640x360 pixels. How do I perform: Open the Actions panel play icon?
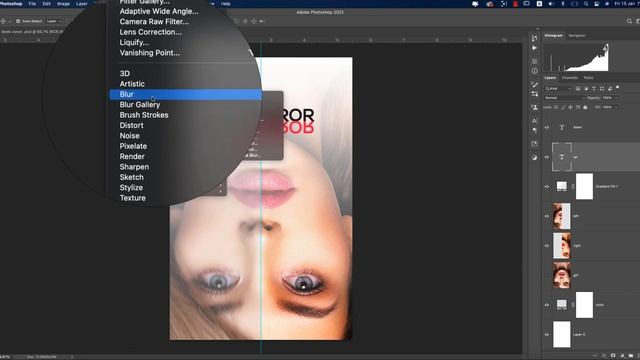click(x=534, y=48)
